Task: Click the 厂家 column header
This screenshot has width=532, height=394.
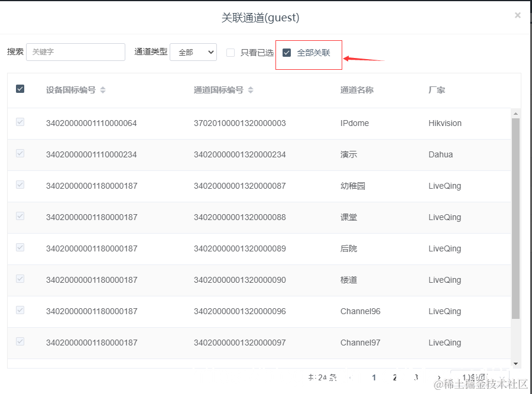Action: 437,90
